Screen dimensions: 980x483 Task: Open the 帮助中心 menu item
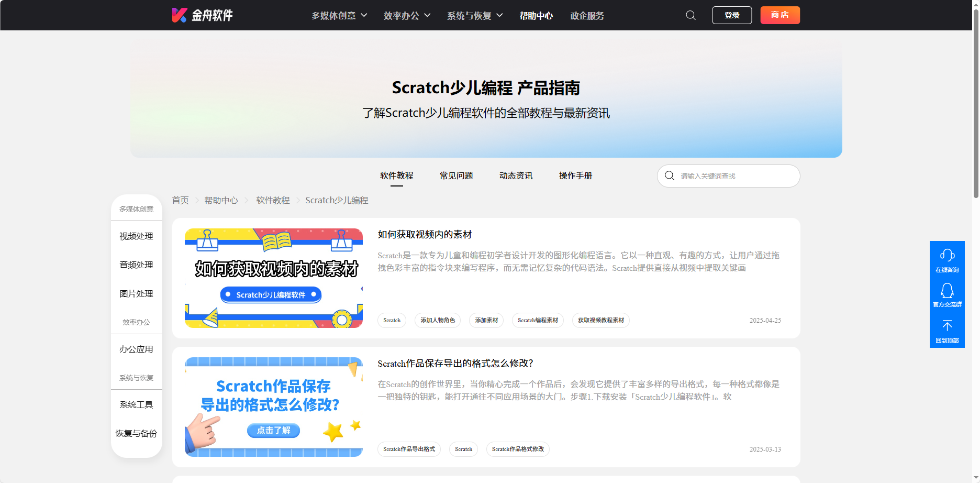(536, 15)
